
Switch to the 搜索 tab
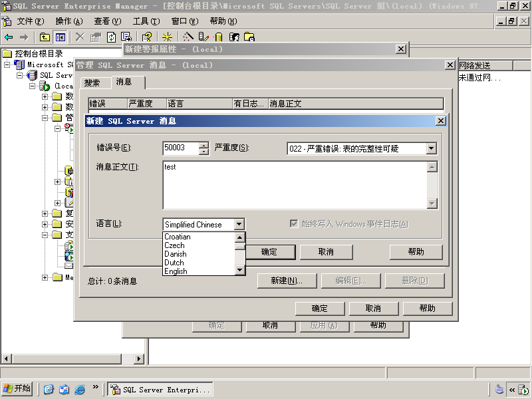(x=96, y=82)
